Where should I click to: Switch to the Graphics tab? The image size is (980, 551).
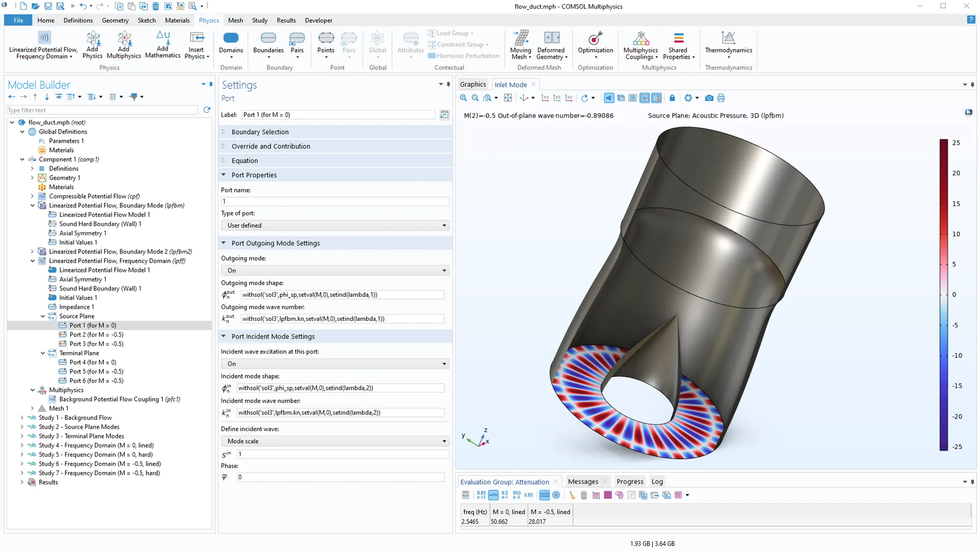[x=473, y=85]
